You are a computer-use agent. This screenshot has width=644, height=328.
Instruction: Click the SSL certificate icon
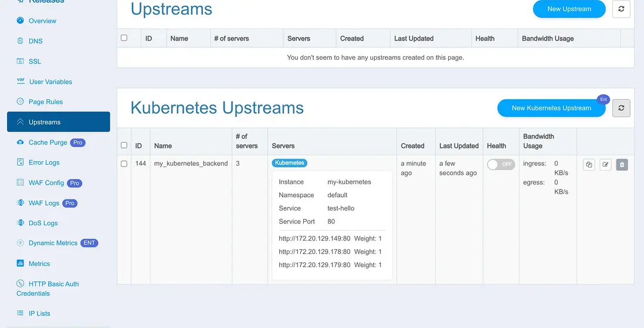coord(20,61)
